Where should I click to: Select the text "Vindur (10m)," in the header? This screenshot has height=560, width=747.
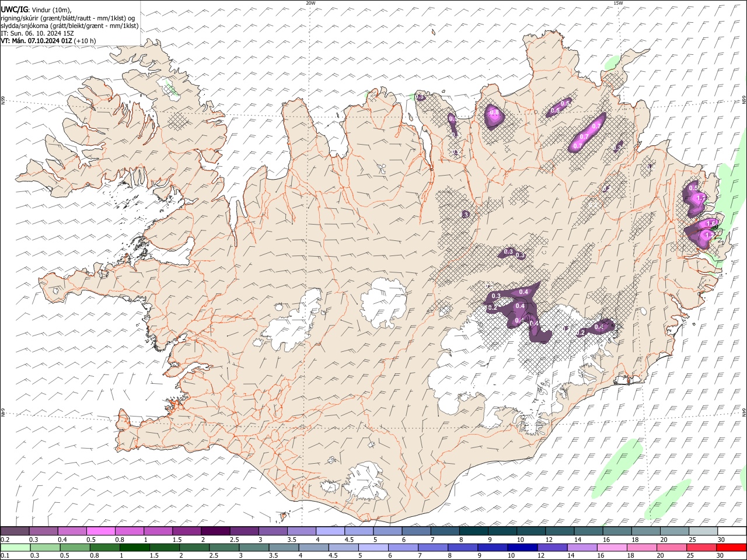pos(51,10)
